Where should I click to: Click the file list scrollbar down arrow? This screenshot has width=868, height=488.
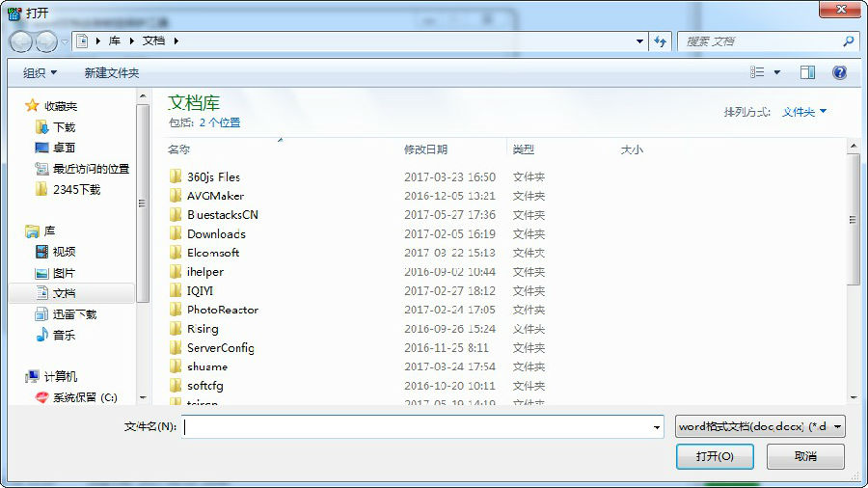point(854,397)
